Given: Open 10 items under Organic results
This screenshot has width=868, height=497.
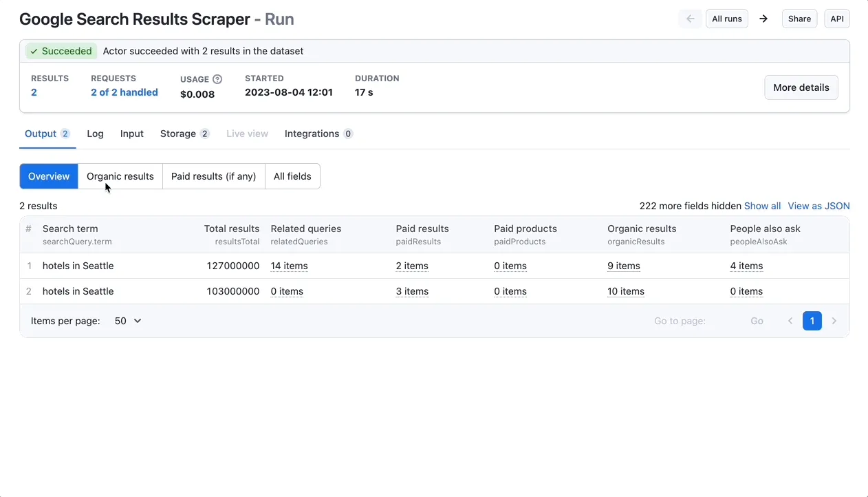Looking at the screenshot, I should tap(626, 291).
